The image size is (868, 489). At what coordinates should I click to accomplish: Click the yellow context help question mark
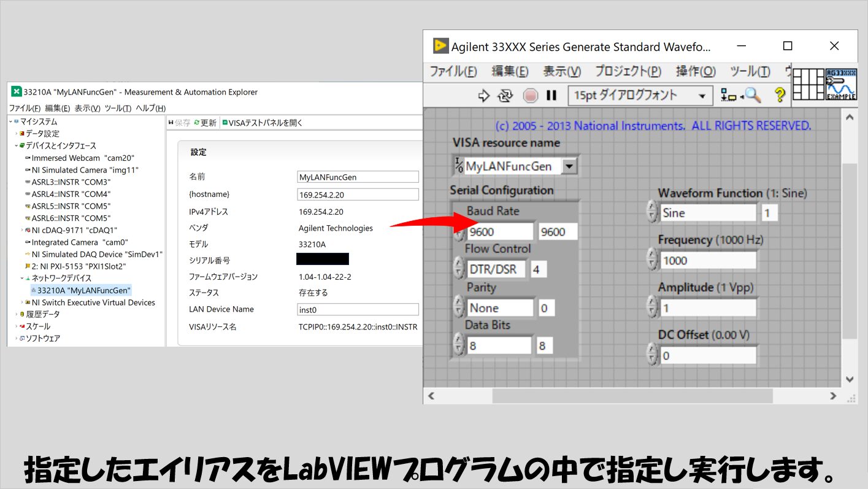point(780,95)
